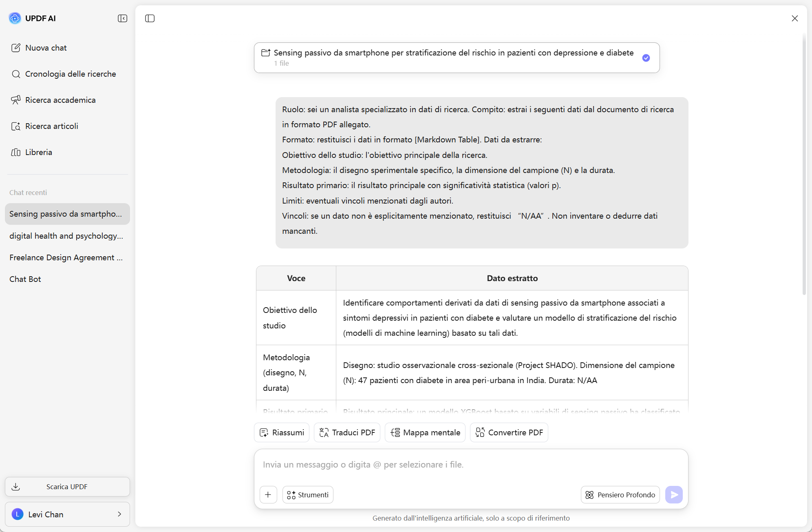
Task: Click the Traduci PDF button
Action: [x=347, y=432]
